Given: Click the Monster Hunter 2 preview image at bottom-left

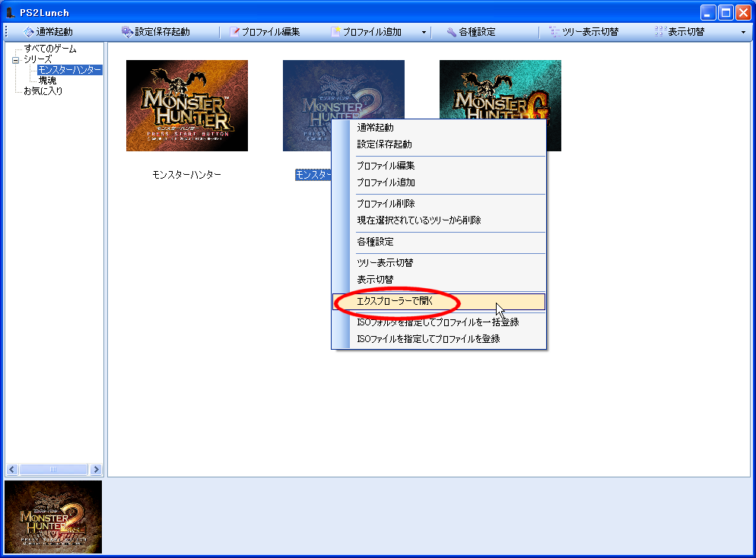Looking at the screenshot, I should [x=53, y=517].
